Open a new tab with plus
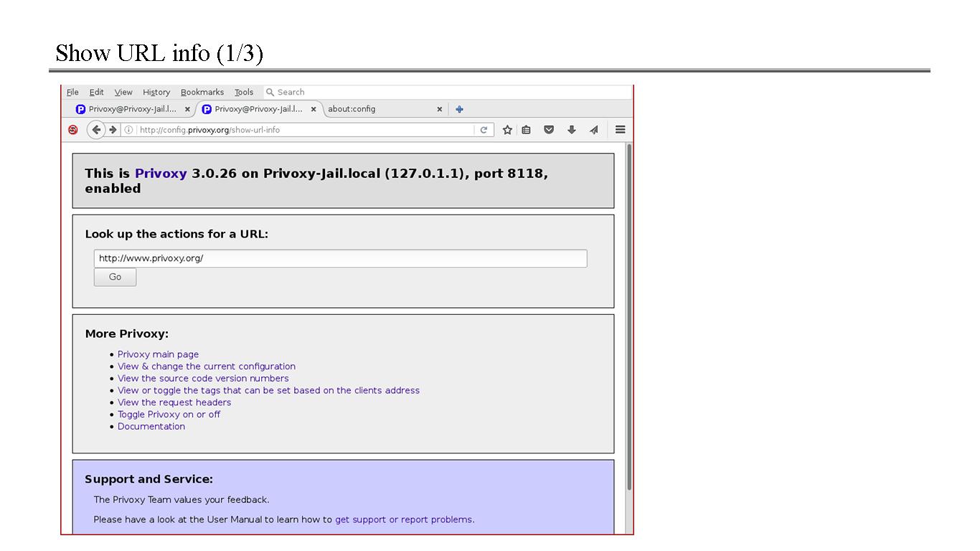The height and width of the screenshot is (551, 980). (x=459, y=109)
